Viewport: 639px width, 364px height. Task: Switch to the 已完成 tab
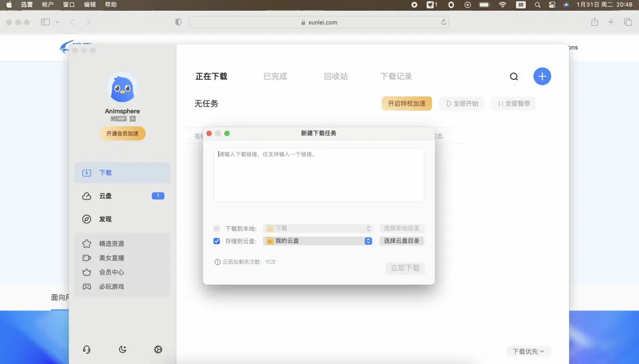coord(275,77)
